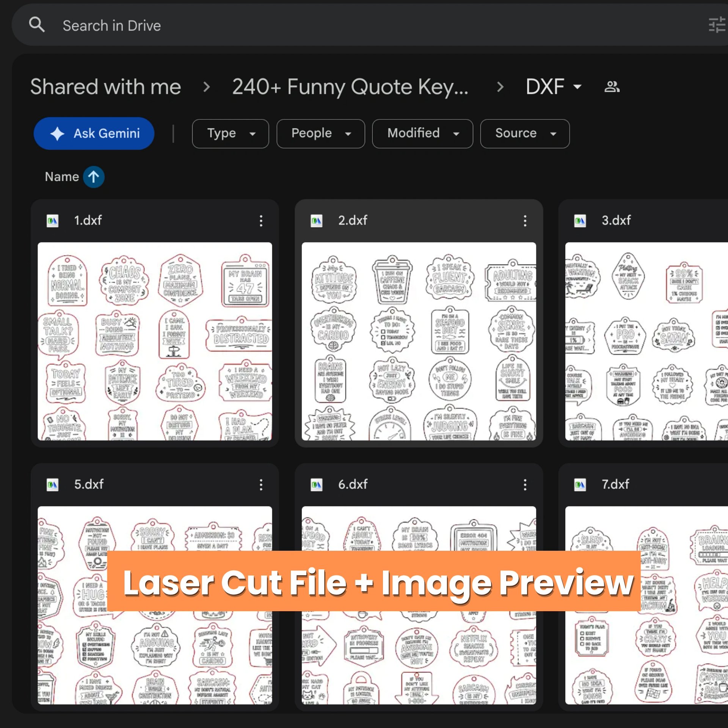Open the 6.dxf preview thumbnail
The width and height of the screenshot is (728, 728).
(x=419, y=605)
